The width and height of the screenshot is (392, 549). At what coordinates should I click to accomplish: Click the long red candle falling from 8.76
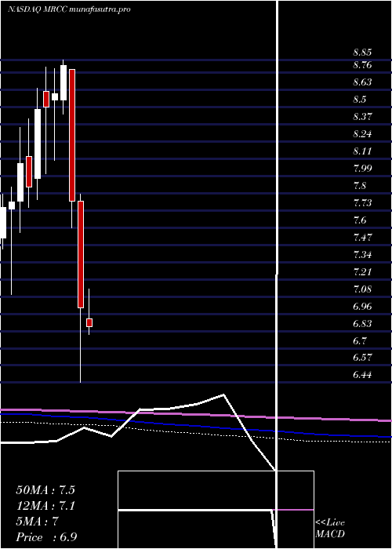(72, 136)
